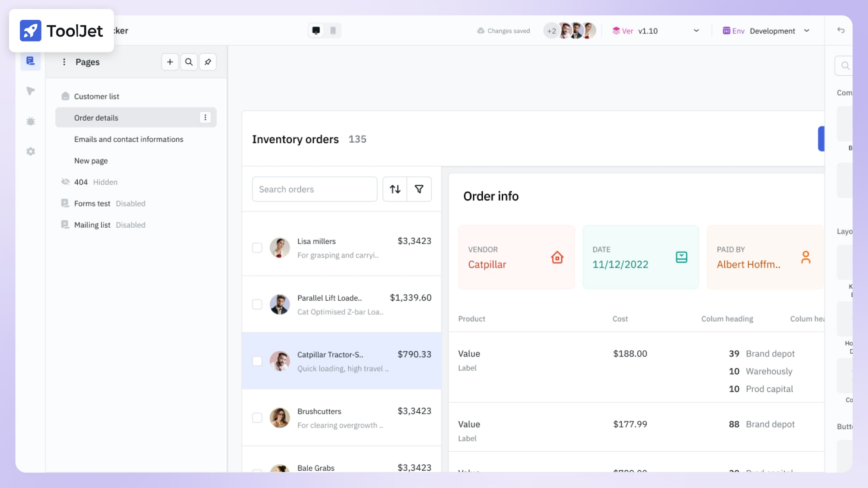Select the inspector arrow icon in sidebar
This screenshot has width=868, height=488.
(30, 91)
